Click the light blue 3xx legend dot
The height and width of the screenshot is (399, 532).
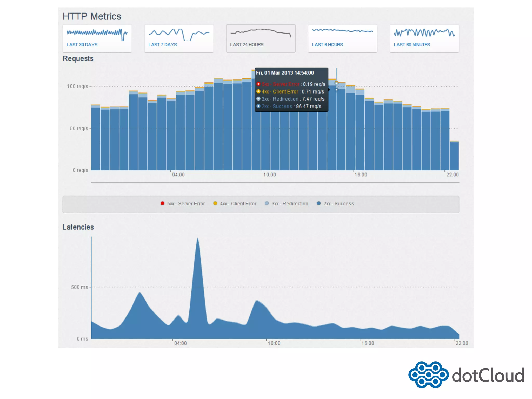pyautogui.click(x=267, y=203)
